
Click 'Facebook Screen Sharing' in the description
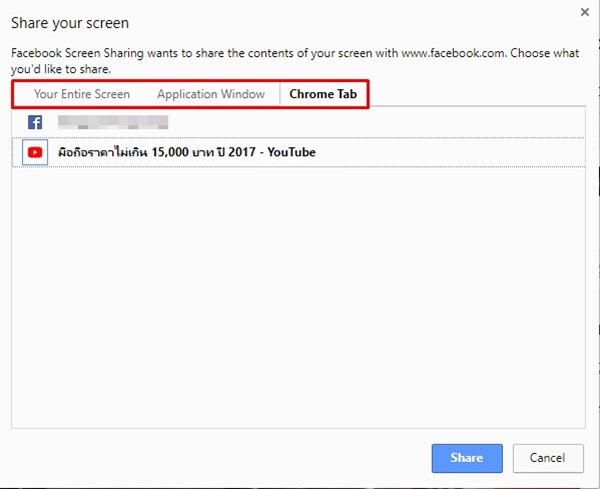tap(77, 53)
